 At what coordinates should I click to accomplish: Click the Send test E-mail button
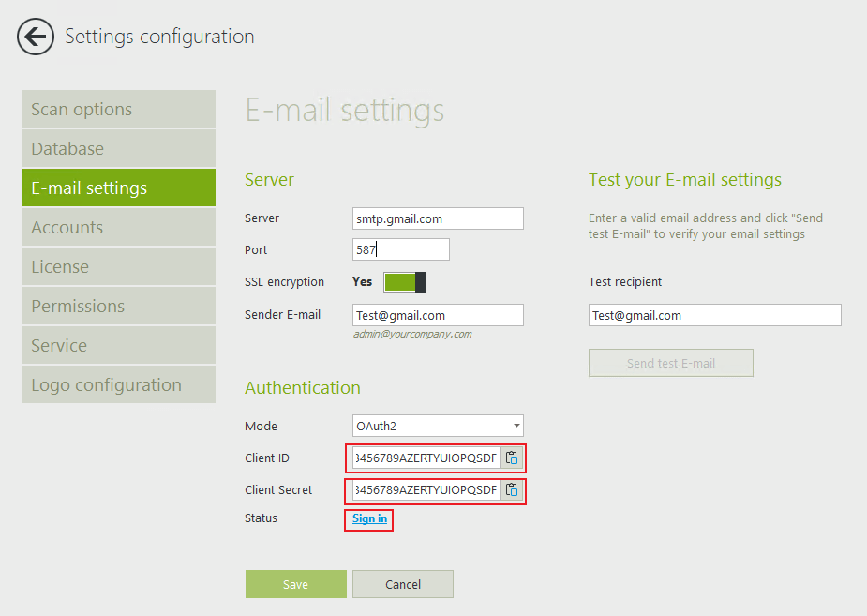[x=671, y=364]
